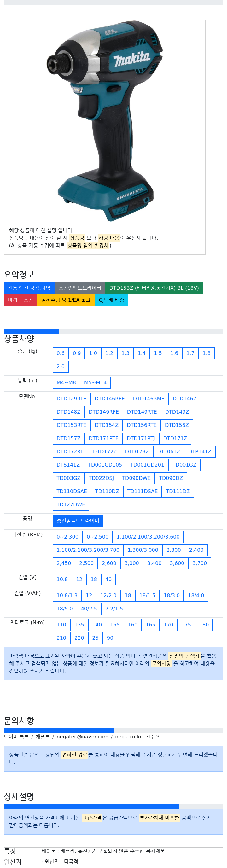Open model TD001GD201 link
Image resolution: width=227 pixels, height=868 pixels.
(147, 465)
